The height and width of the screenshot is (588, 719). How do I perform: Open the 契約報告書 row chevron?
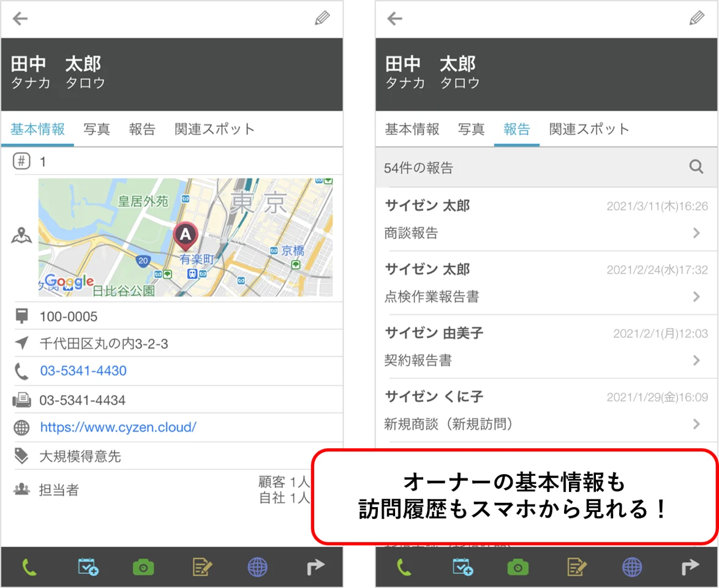[x=696, y=361]
